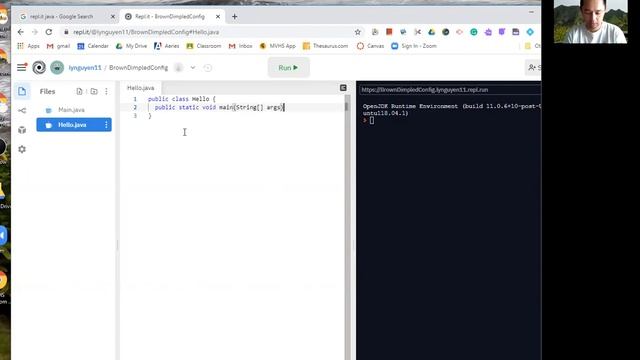Go back in the browser
Viewport: 640px width, 360px height.
coord(20,32)
